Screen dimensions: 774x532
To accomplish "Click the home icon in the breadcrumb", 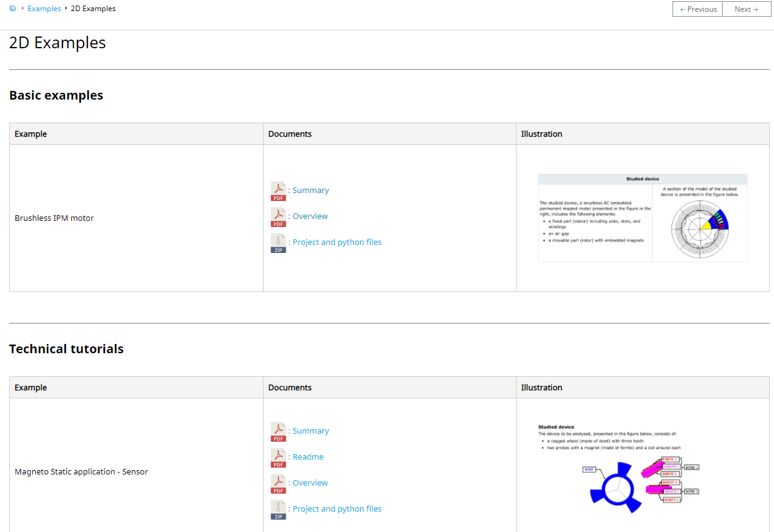I will point(13,9).
